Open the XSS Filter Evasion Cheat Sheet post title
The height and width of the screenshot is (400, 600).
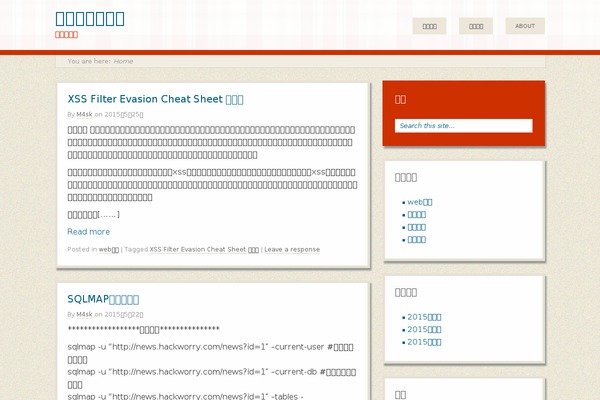point(155,99)
